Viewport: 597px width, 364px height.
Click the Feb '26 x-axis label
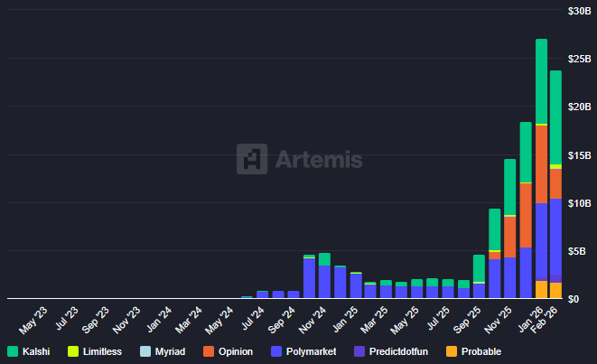coord(545,320)
